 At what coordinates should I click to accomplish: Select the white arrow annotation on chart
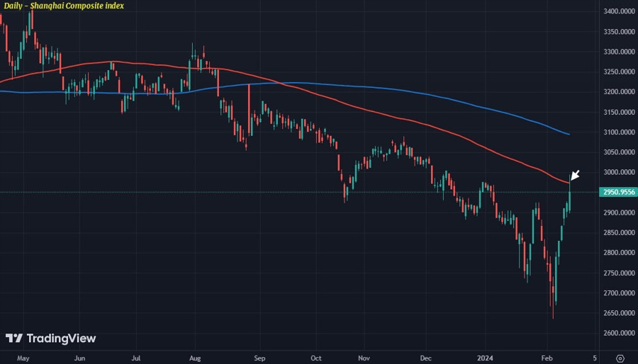click(575, 175)
